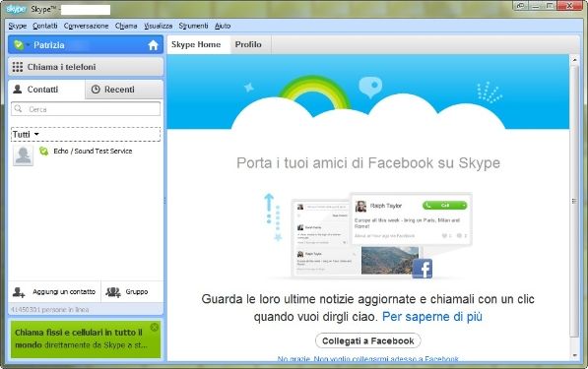Viewport: 588px width, 369px height.
Task: Open the Aiuto menu
Action: [x=223, y=26]
